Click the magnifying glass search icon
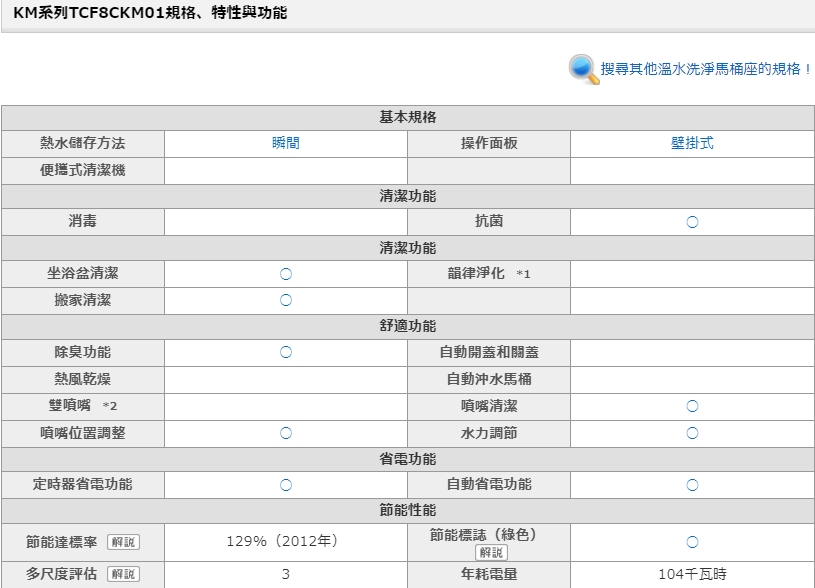815x588 pixels. (x=583, y=69)
